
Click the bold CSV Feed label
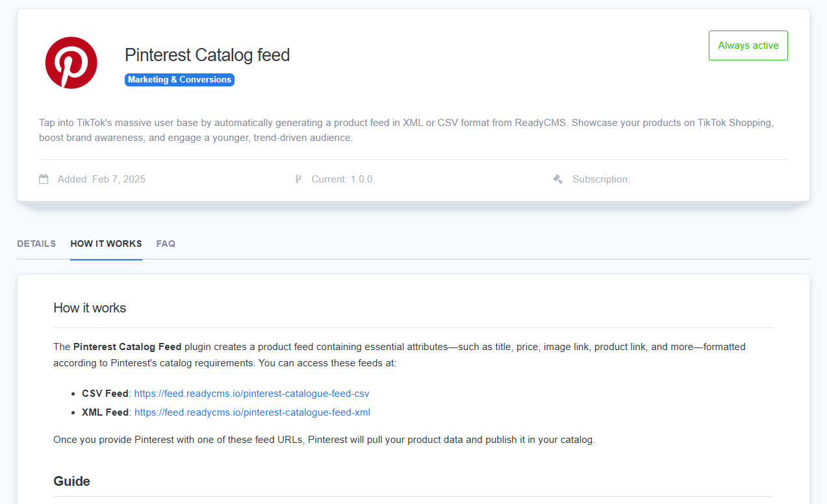(x=105, y=394)
